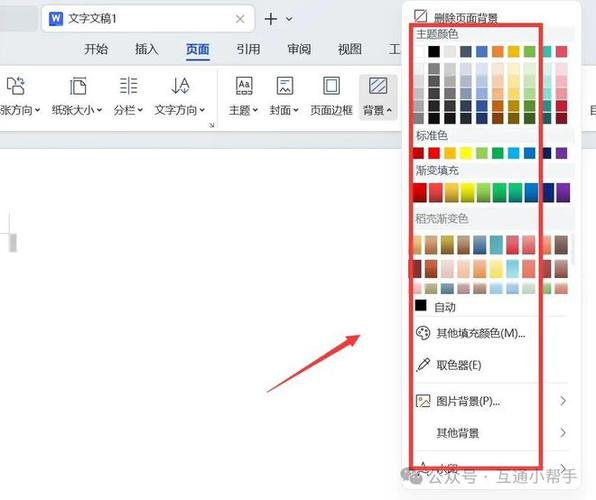This screenshot has width=596, height=500.
Task: Select the 页面 ribbon tab
Action: [x=198, y=49]
